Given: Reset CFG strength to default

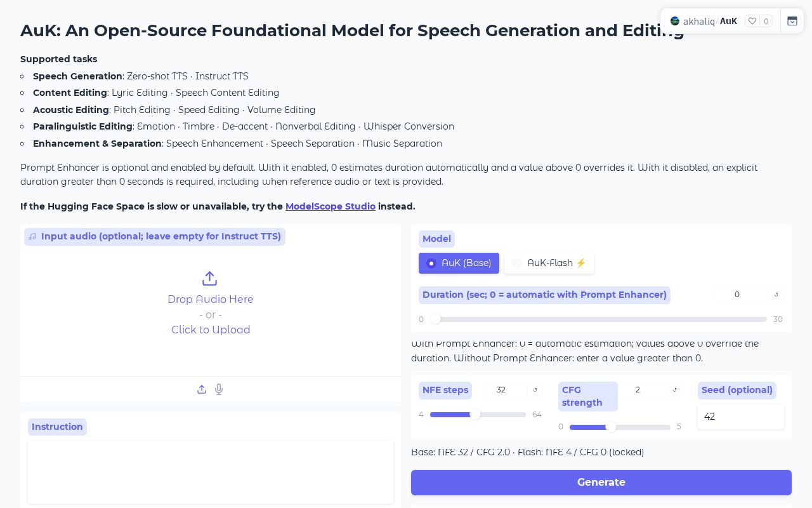Looking at the screenshot, I should coord(674,390).
